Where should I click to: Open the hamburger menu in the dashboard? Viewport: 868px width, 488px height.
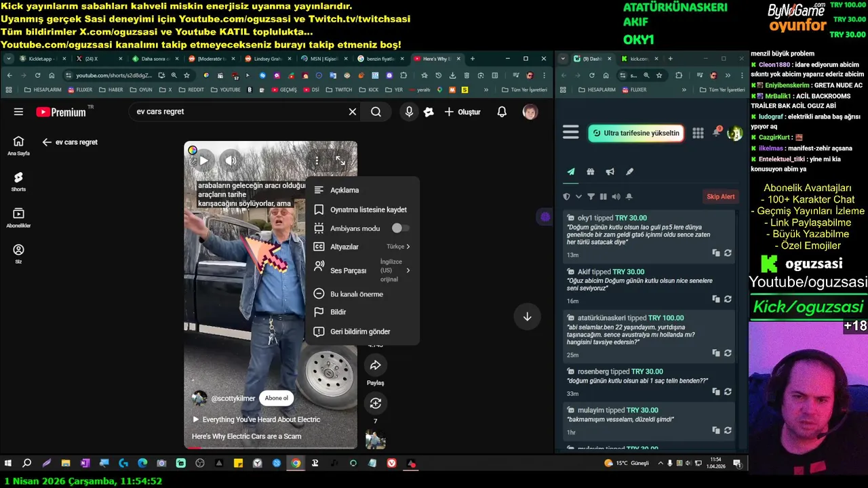(x=570, y=132)
